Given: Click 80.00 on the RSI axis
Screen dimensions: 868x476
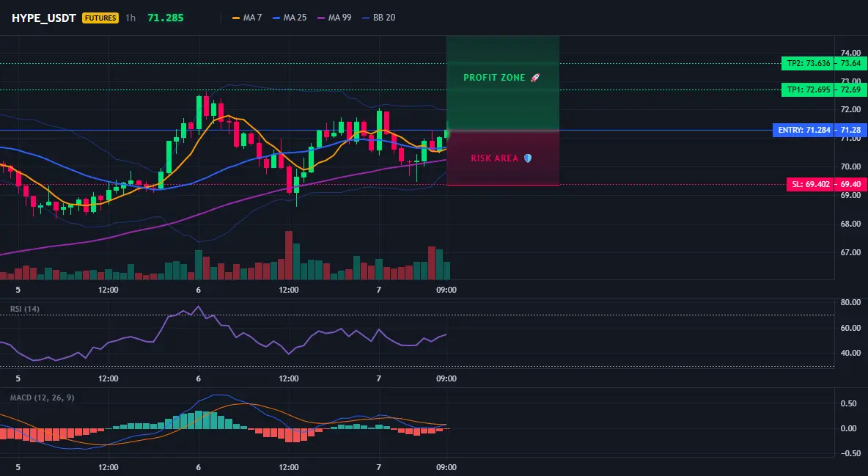Looking at the screenshot, I should 850,303.
